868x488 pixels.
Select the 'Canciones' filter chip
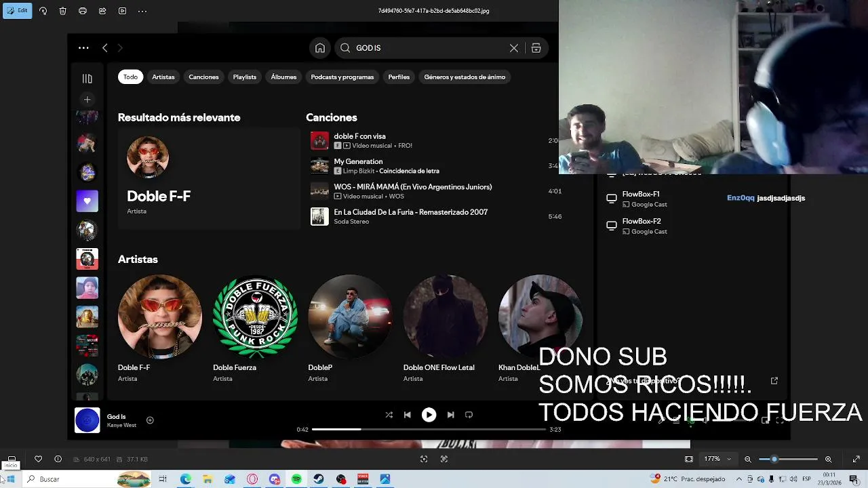tap(203, 77)
